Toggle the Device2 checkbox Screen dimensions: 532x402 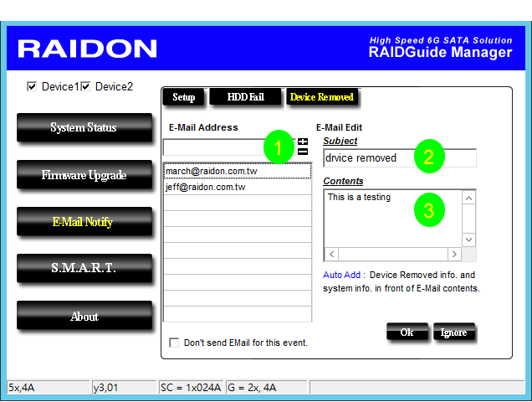[85, 86]
